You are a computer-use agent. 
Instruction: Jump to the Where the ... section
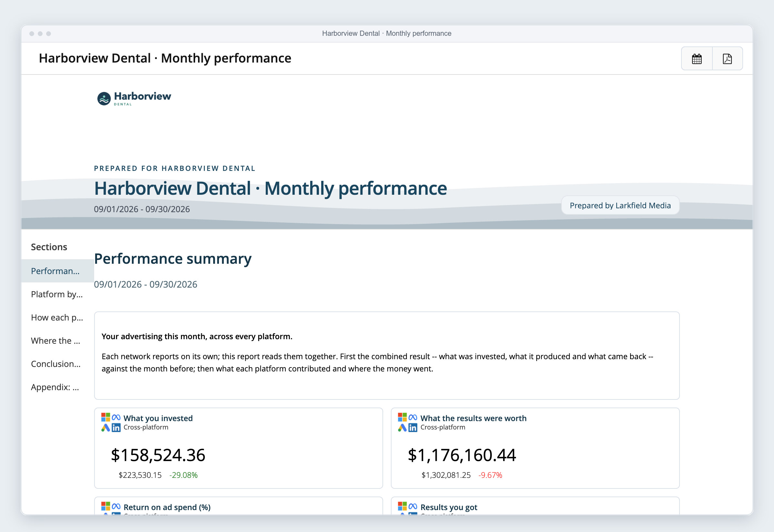click(x=58, y=341)
